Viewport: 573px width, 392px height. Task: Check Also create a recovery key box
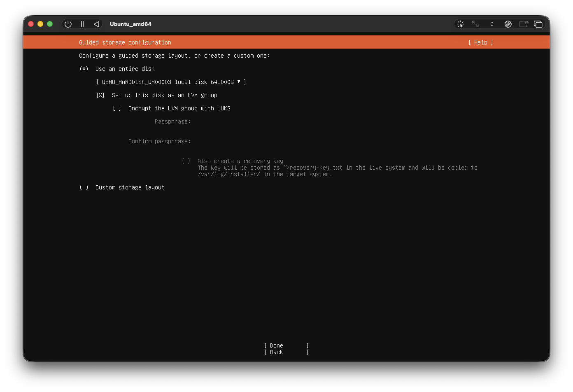click(x=186, y=161)
